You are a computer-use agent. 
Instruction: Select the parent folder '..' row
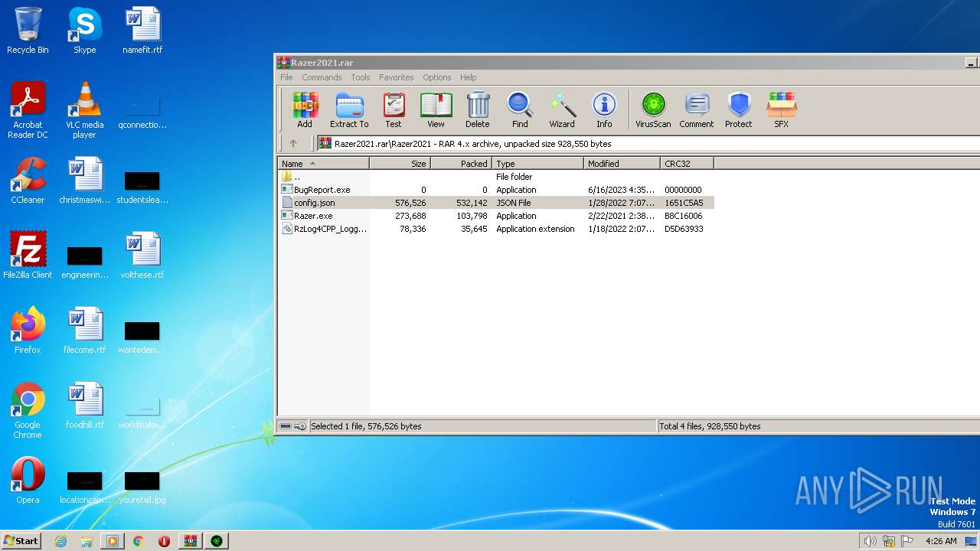[495, 177]
